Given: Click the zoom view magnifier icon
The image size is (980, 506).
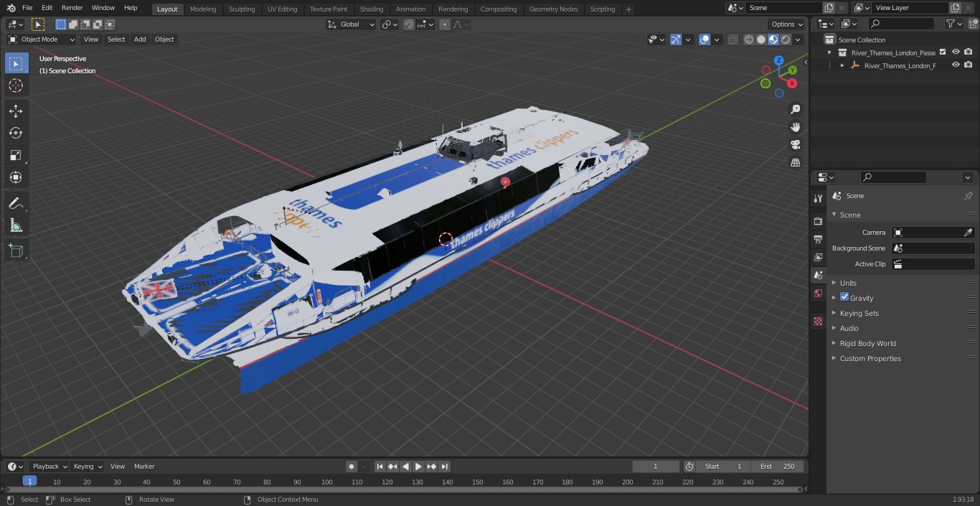Looking at the screenshot, I should point(795,109).
